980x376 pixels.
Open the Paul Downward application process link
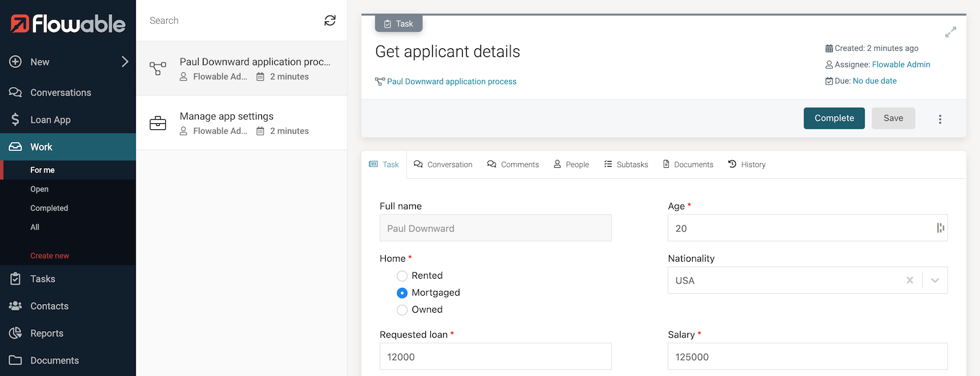452,82
